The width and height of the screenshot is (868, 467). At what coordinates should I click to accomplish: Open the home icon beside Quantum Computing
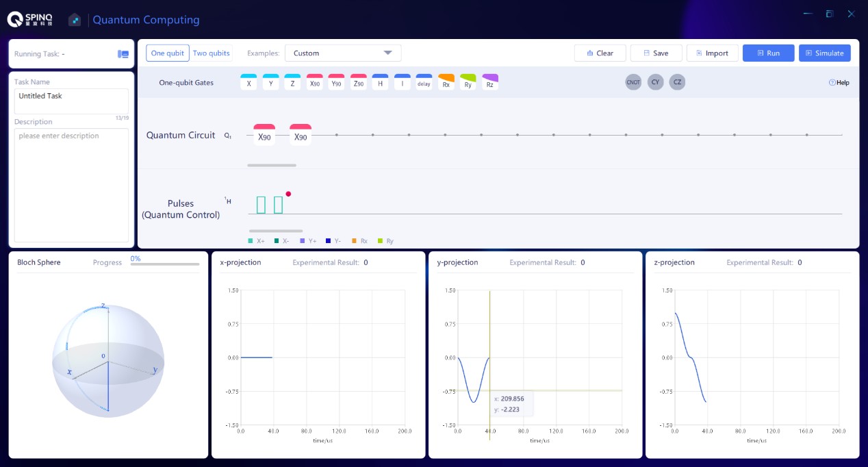75,20
